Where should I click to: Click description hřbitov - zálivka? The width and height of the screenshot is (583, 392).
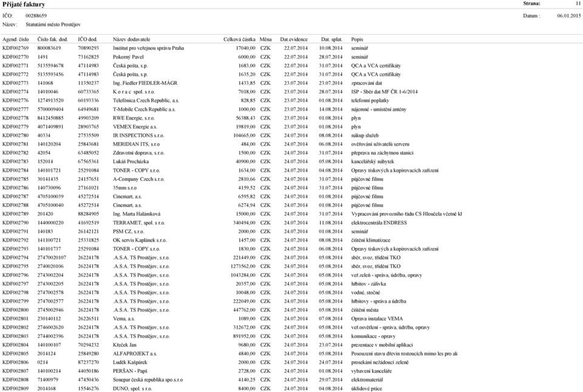[369, 284]
